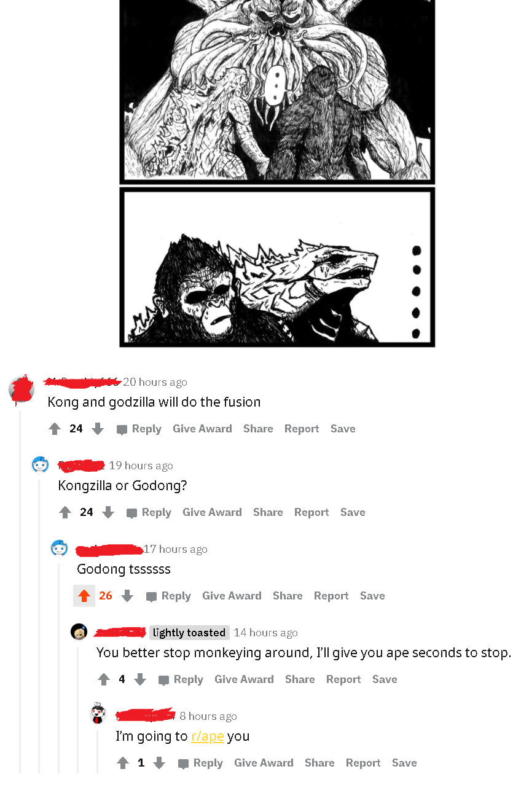Collapse the thread line under the 'Godong tssssss' comment
The height and width of the screenshot is (812, 521).
point(59,667)
